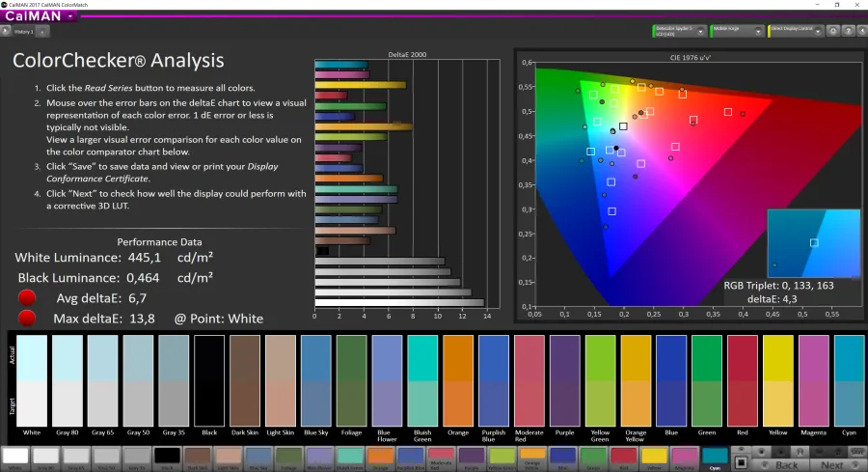Click the Gray 50 comparator swatch
Screen dimensions: 868x472
[138, 380]
